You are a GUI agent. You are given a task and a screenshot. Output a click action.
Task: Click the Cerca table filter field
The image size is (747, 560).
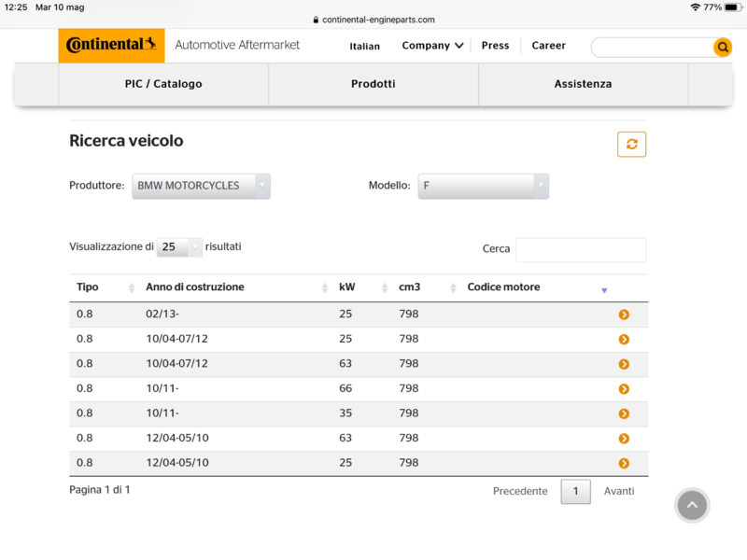coord(580,249)
